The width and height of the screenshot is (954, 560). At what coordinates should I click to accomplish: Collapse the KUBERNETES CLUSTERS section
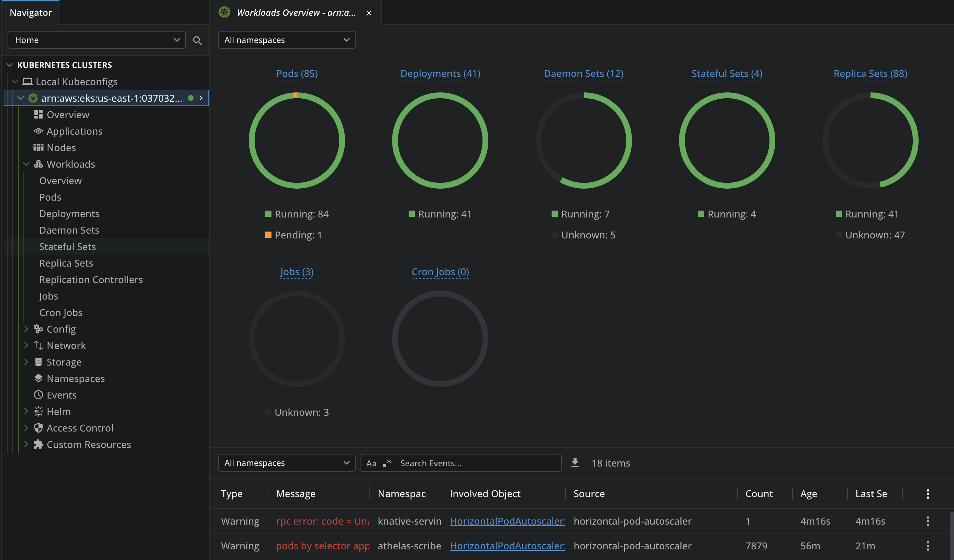click(x=10, y=65)
